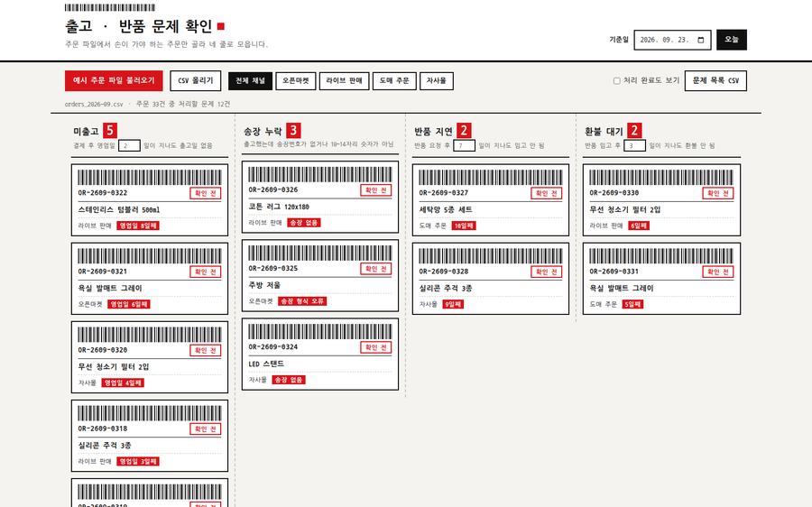Set the reference date with the 오늘 button
The width and height of the screenshot is (812, 507).
[731, 40]
